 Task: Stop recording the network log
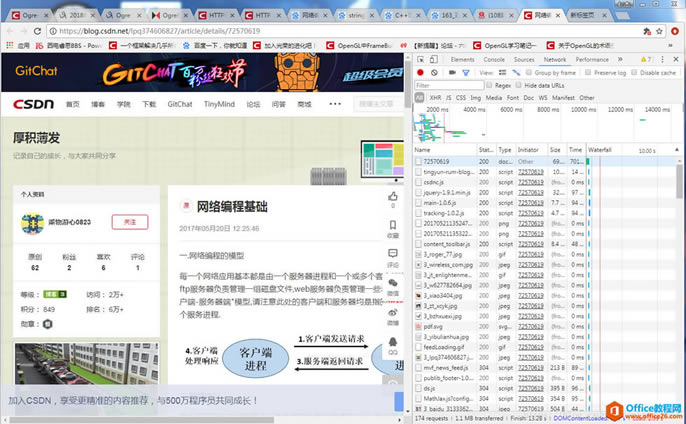(x=420, y=72)
